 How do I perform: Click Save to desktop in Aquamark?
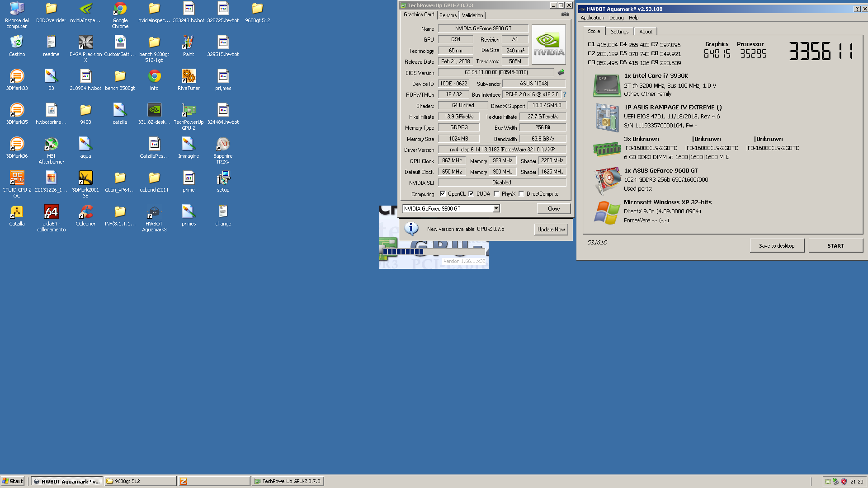click(777, 245)
